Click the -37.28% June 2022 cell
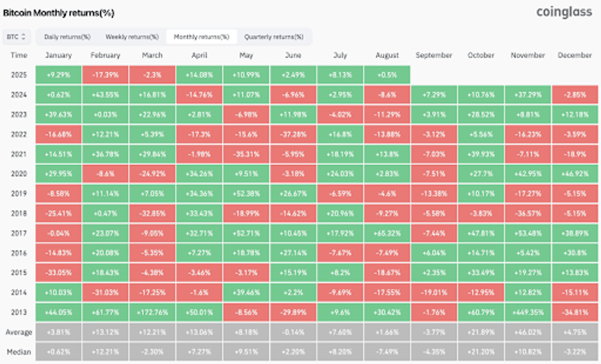The height and width of the screenshot is (364, 601). point(294,134)
